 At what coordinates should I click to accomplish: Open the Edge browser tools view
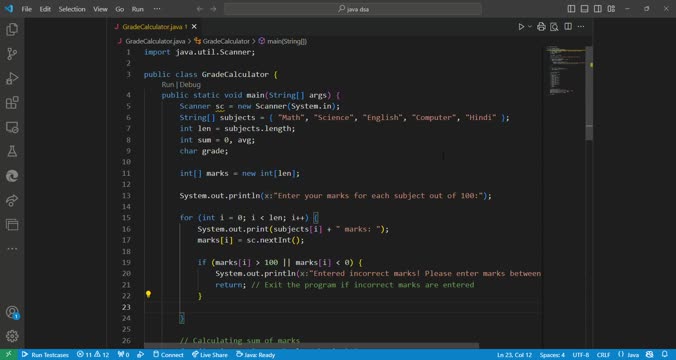pyautogui.click(x=12, y=176)
